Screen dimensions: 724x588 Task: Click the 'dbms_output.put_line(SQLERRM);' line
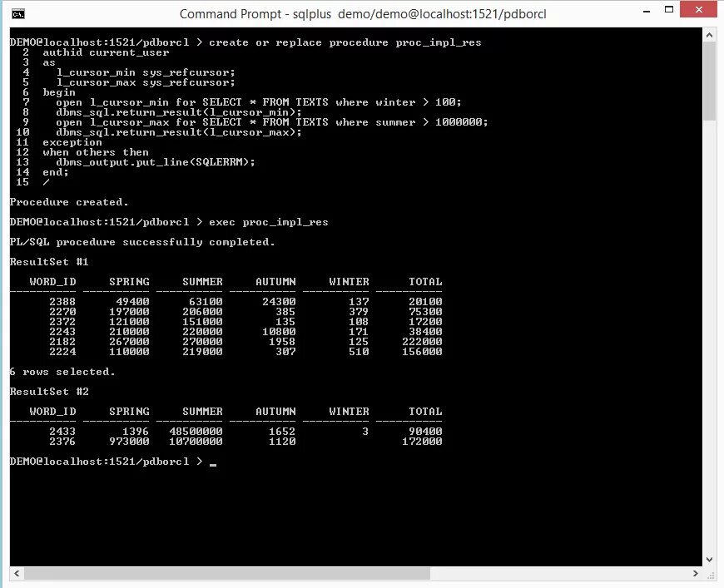(x=156, y=162)
